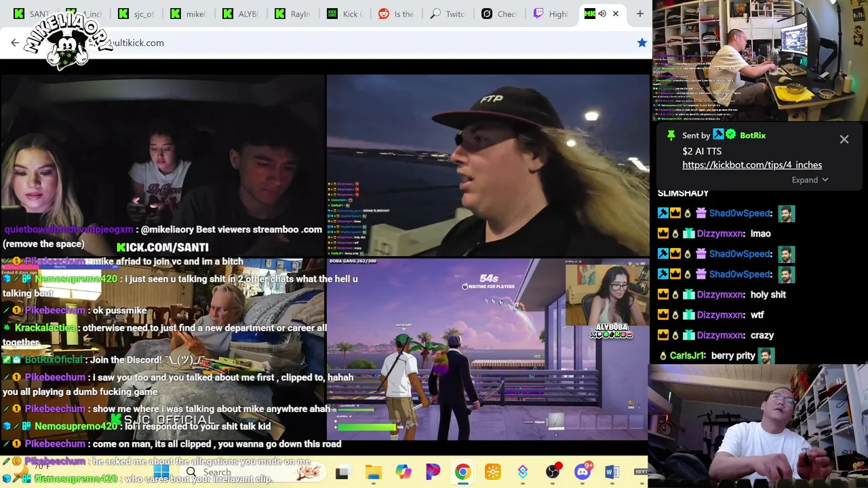The width and height of the screenshot is (868, 488).
Task: Open the orange sun app in taskbar
Action: [x=493, y=472]
